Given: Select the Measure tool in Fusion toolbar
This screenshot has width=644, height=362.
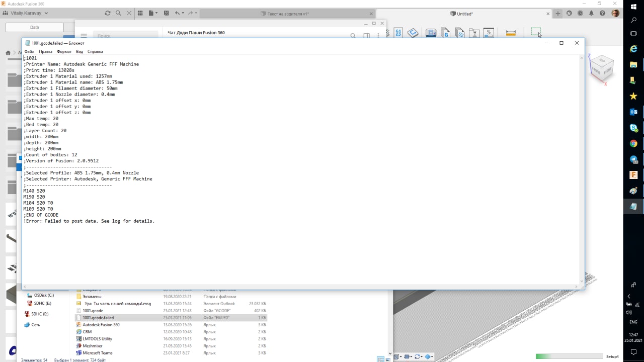Looking at the screenshot, I should tap(511, 33).
